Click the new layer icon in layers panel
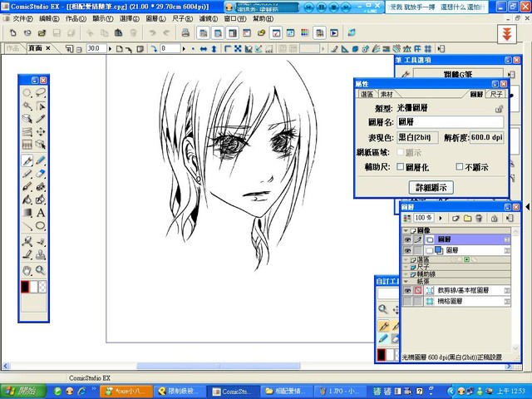Screen dimensions: 532x399 click(x=456, y=218)
